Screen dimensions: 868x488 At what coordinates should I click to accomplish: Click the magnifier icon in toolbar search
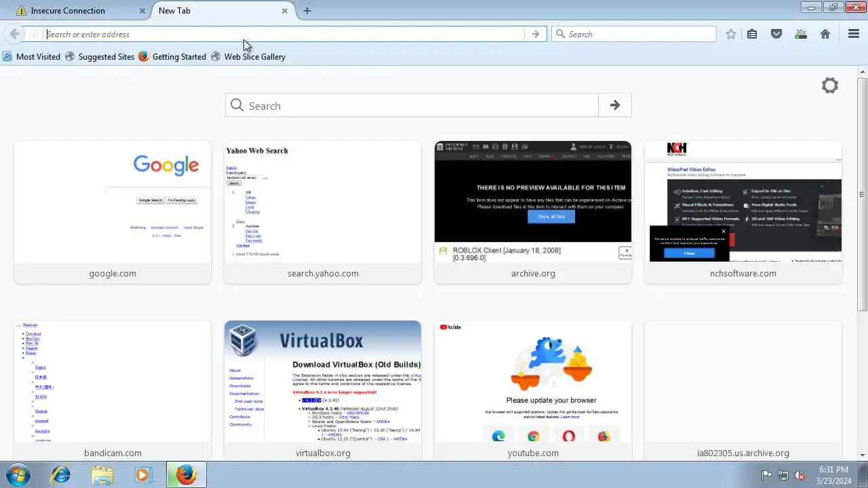click(x=560, y=34)
